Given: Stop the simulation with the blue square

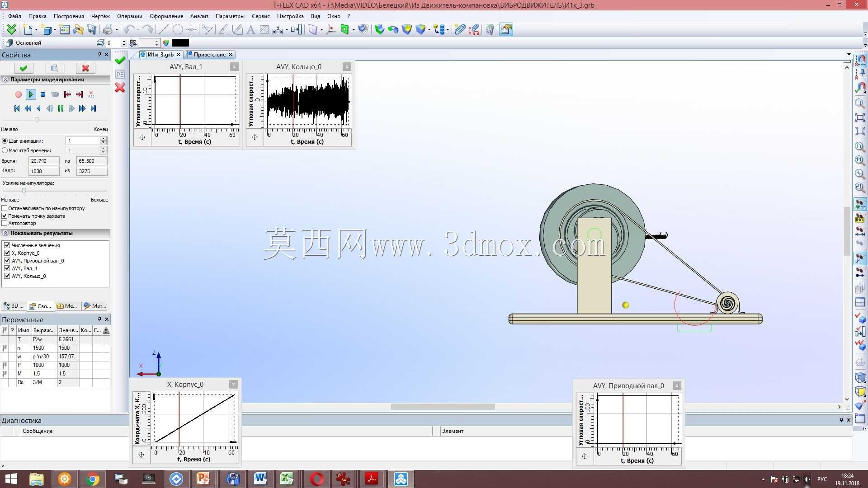Looking at the screenshot, I should tap(43, 94).
